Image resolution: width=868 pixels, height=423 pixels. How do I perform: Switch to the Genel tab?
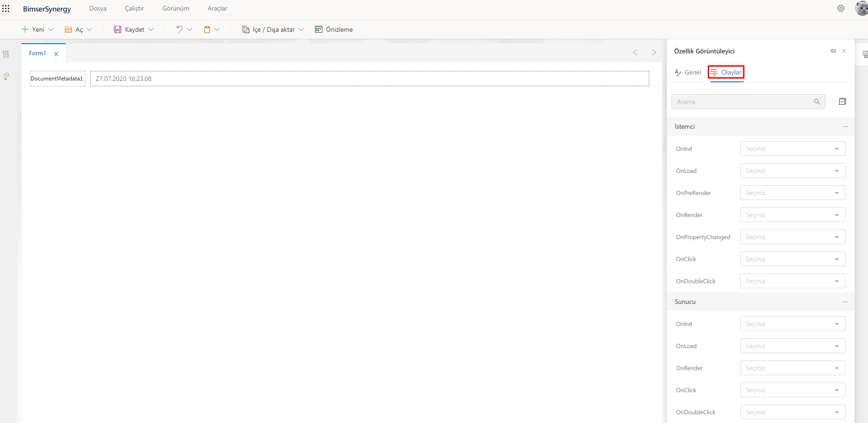coord(688,72)
